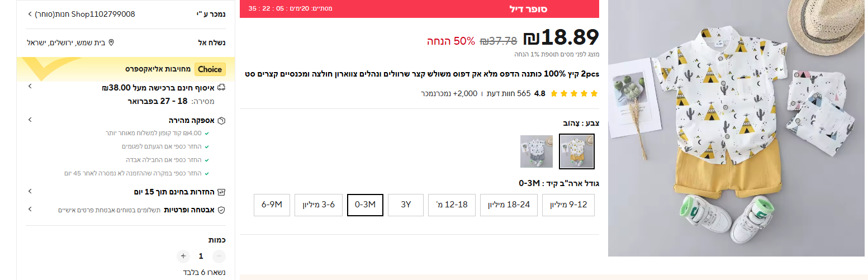Click the location pin icon beside Beit Shemesh
Screen dimensions: 868x280
point(111,43)
